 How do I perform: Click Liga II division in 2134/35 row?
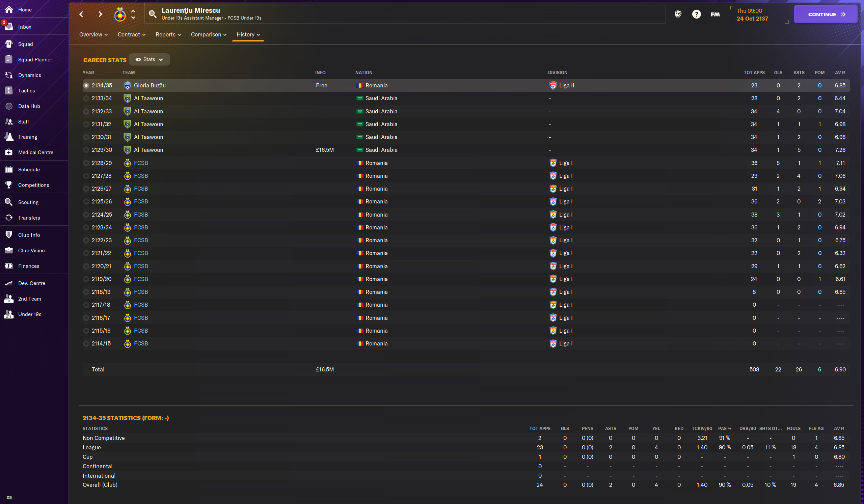pos(566,85)
